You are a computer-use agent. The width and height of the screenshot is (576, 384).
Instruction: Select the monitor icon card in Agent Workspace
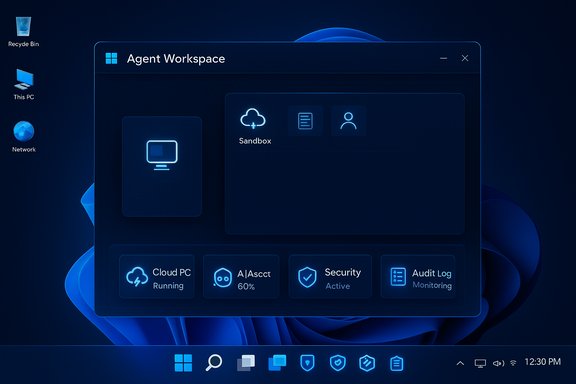coord(162,166)
